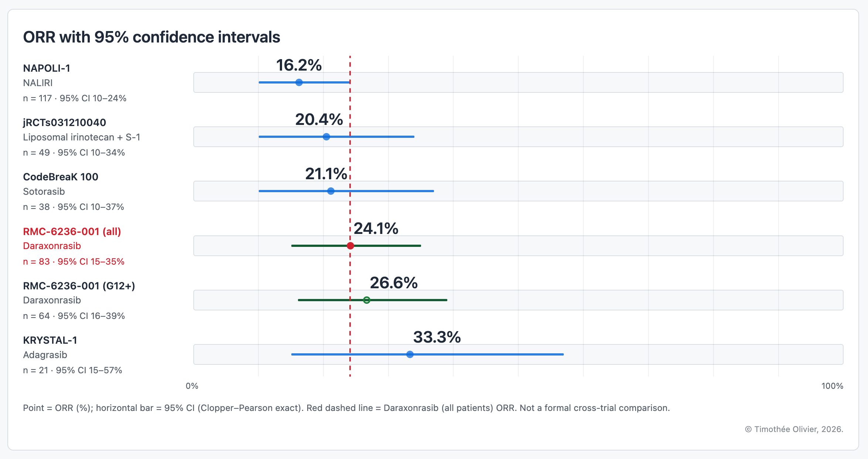This screenshot has width=868, height=459.
Task: Click the 100% axis label
Action: tap(832, 386)
